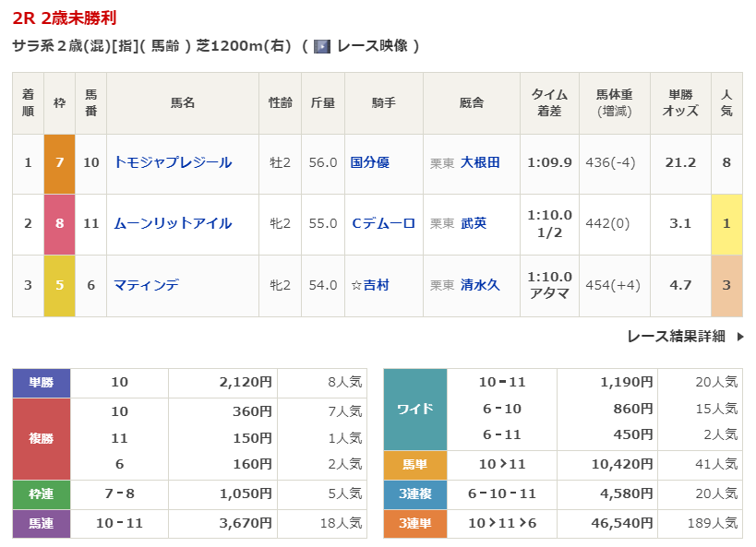Open the レース映像 race video link

tap(372, 46)
